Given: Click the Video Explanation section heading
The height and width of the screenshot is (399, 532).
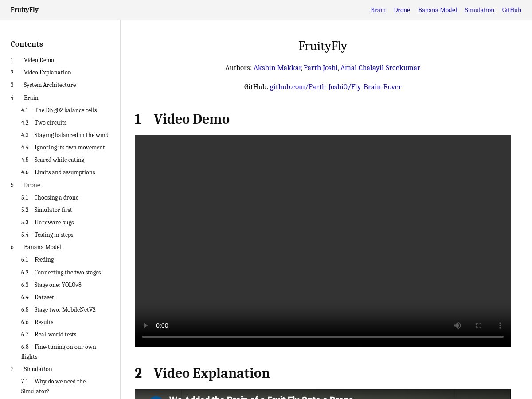Looking at the screenshot, I should (202, 373).
